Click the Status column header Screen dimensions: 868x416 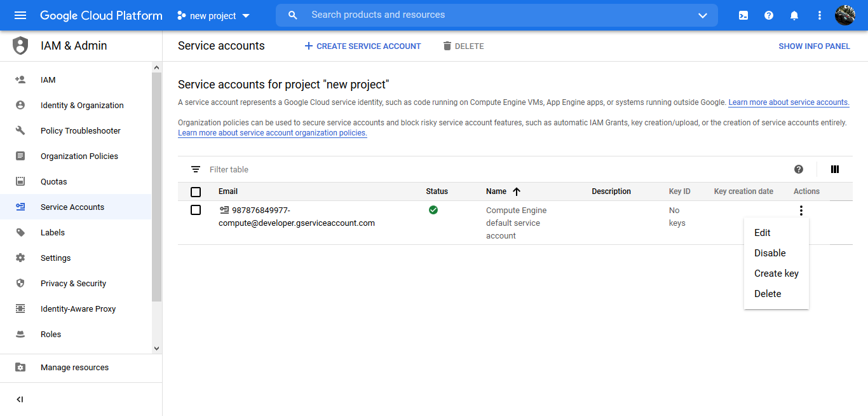pyautogui.click(x=437, y=191)
